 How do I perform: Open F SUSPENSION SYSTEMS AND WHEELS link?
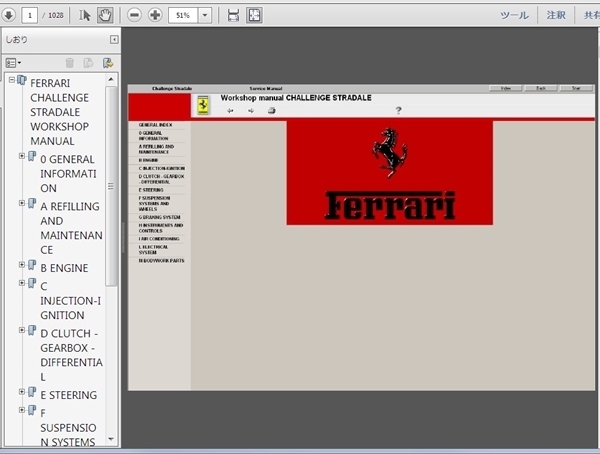[154, 204]
